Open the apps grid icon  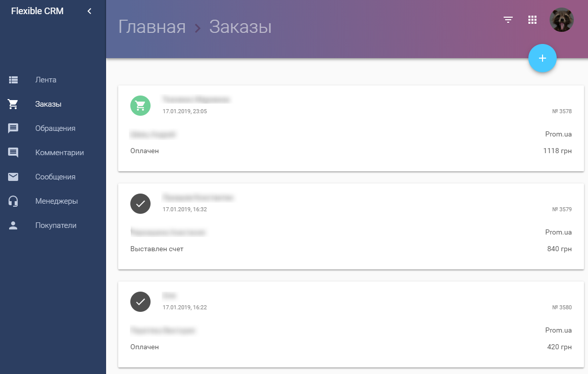tap(532, 20)
